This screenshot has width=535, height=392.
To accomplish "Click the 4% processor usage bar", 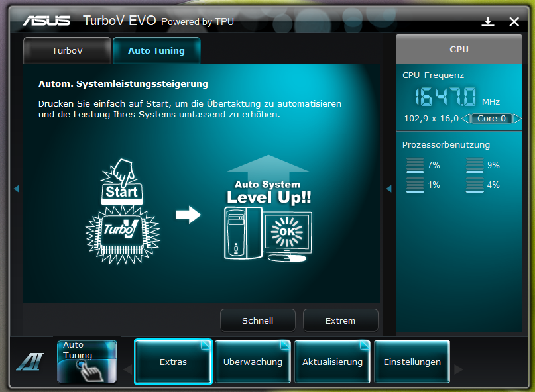I will click(x=475, y=185).
